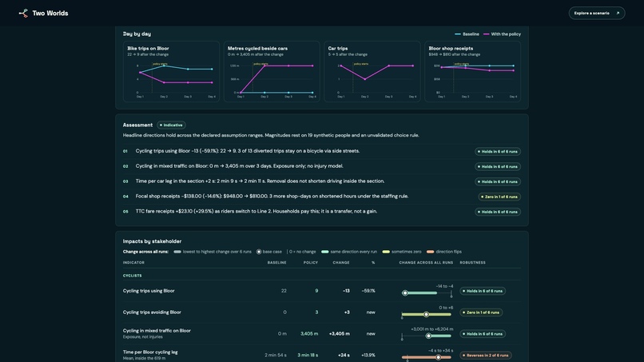Click the Cycling trips using Bloor range bar marker
The height and width of the screenshot is (362, 644).
click(405, 293)
